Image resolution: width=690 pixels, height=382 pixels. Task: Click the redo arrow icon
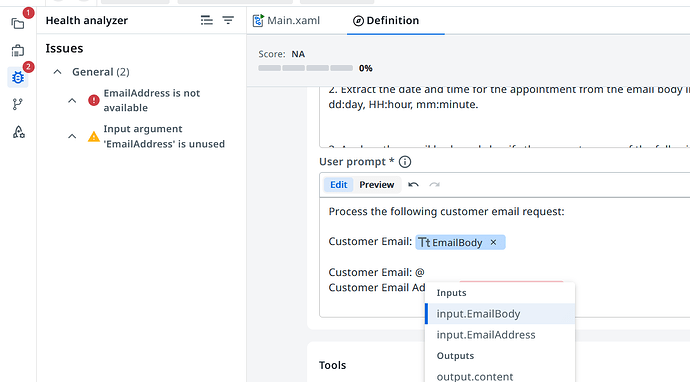tap(434, 185)
